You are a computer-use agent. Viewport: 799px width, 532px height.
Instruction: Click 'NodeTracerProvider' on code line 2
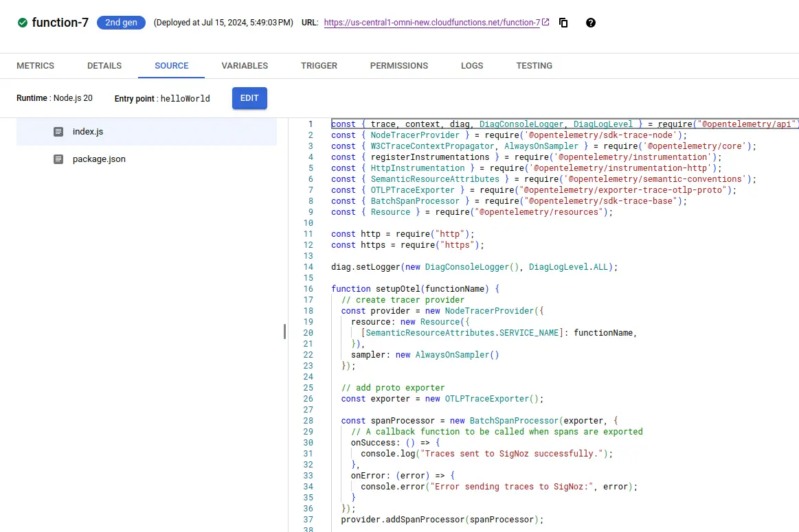pos(415,135)
